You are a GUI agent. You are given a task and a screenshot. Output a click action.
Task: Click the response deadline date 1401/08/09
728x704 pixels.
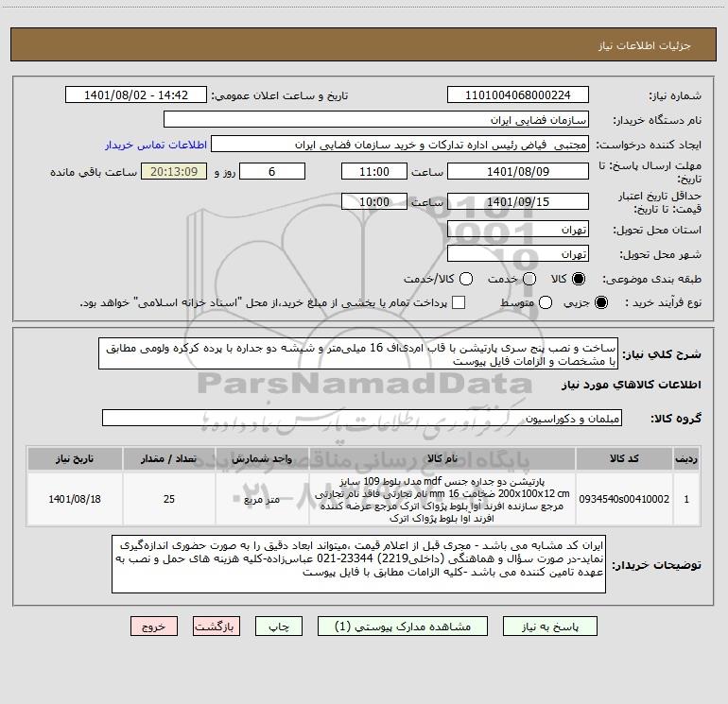click(x=518, y=171)
